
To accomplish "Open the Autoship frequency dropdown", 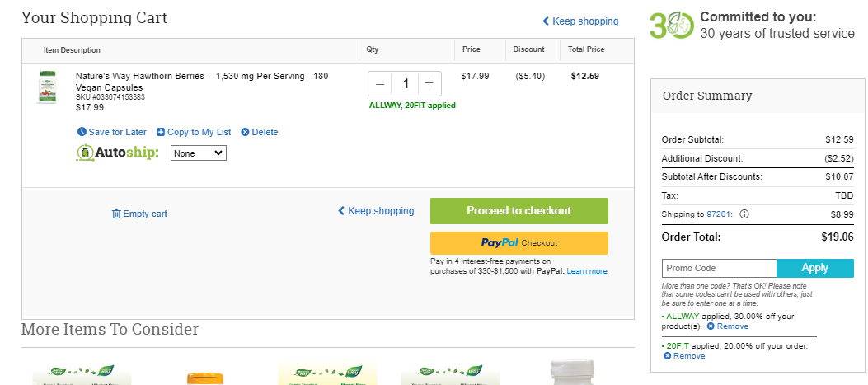I will 198,153.
